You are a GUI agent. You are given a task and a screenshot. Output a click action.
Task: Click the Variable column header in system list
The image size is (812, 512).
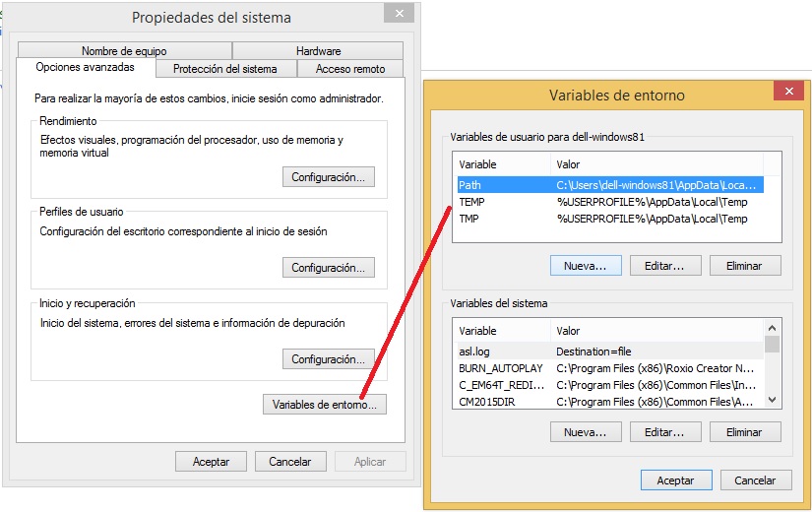[x=500, y=331]
